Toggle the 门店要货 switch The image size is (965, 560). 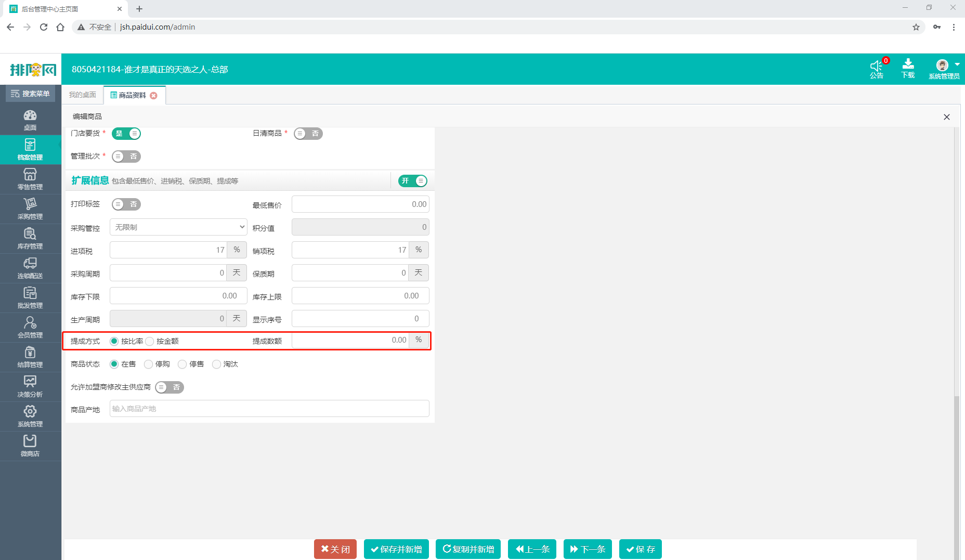point(126,134)
